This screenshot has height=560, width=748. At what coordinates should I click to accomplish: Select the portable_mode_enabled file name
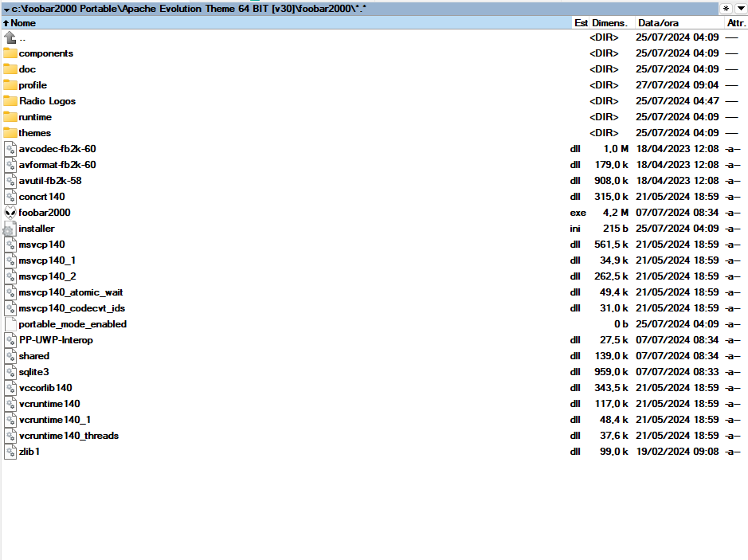[x=72, y=324]
